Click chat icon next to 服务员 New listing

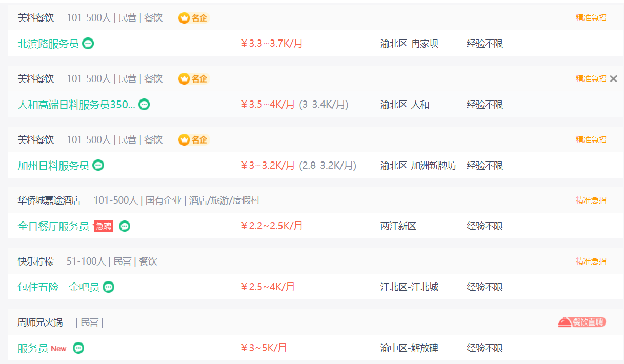[x=78, y=348]
